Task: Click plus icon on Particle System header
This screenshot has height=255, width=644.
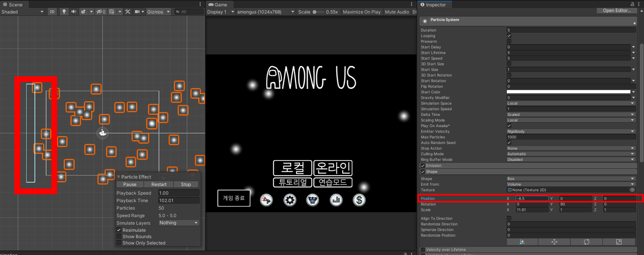Action: point(635,23)
